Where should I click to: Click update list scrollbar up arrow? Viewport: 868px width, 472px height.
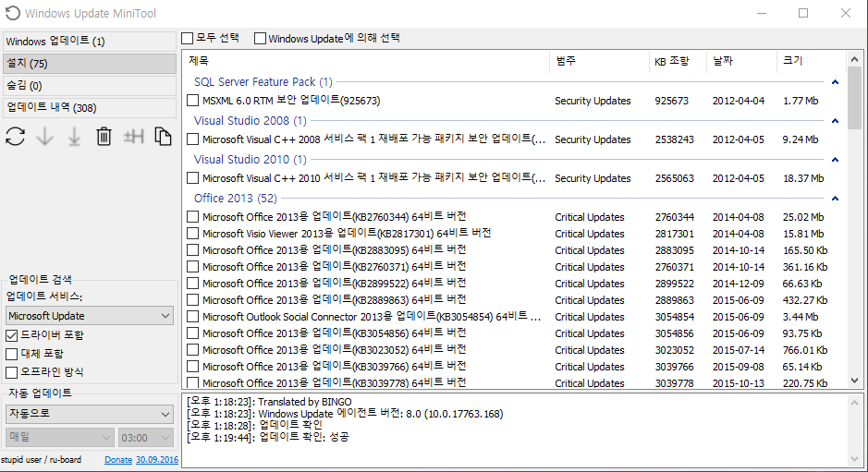pyautogui.click(x=854, y=59)
